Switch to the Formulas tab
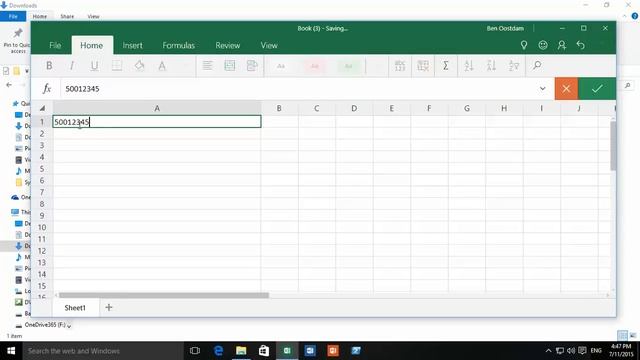The height and width of the screenshot is (360, 640). (x=178, y=45)
